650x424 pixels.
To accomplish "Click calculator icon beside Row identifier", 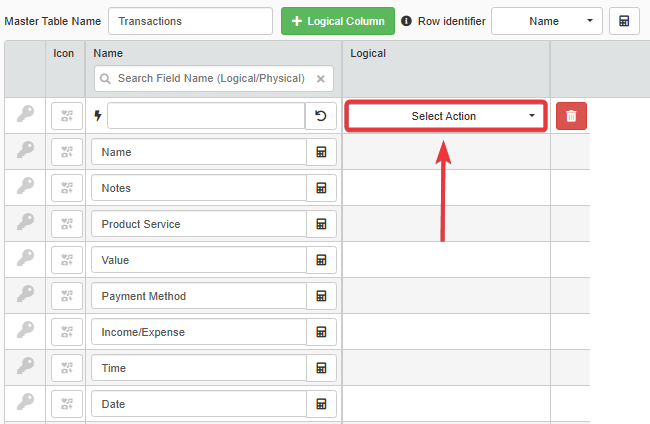I will (x=624, y=21).
